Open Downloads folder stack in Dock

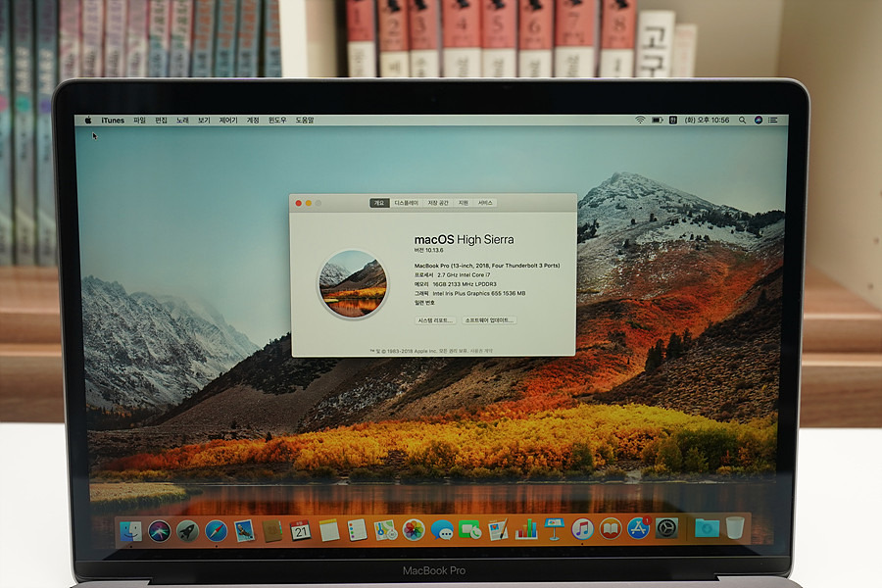(707, 528)
